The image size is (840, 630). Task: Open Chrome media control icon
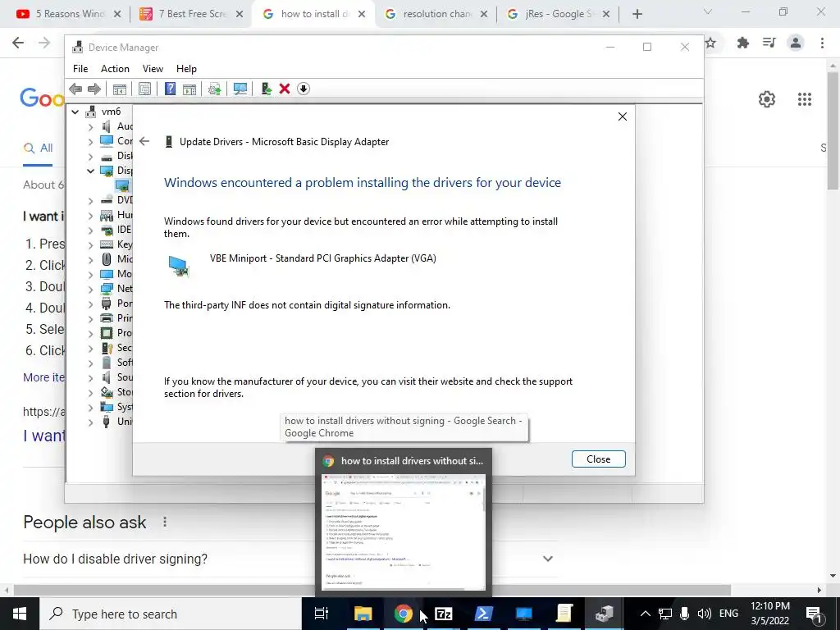pos(769,43)
